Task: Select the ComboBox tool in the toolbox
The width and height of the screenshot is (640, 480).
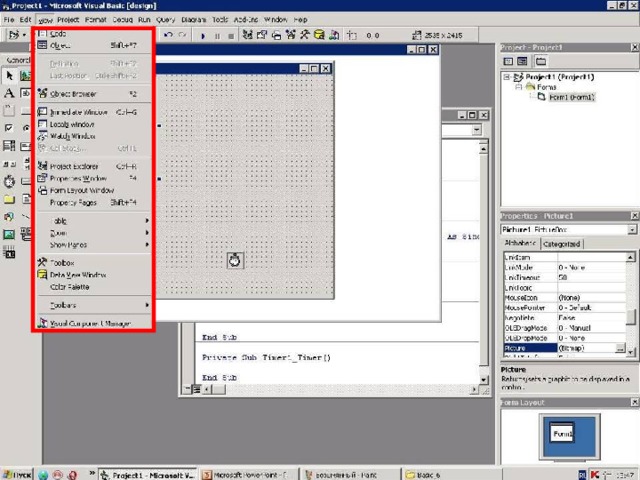Action: (9, 146)
